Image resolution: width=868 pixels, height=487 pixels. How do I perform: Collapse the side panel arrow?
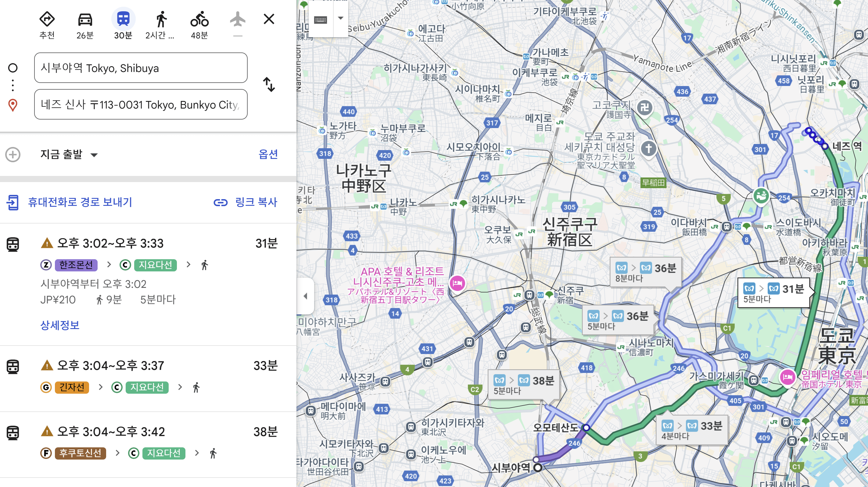click(x=305, y=296)
